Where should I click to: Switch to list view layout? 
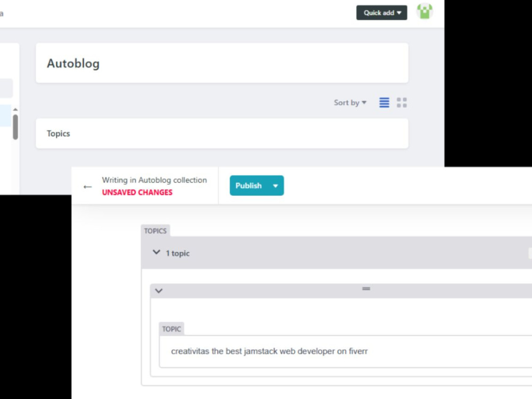tap(384, 103)
